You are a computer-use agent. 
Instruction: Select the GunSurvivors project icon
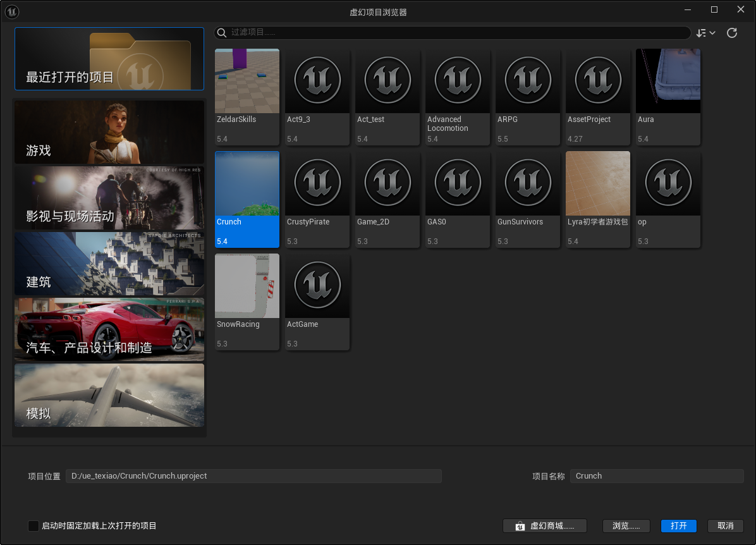click(x=527, y=183)
